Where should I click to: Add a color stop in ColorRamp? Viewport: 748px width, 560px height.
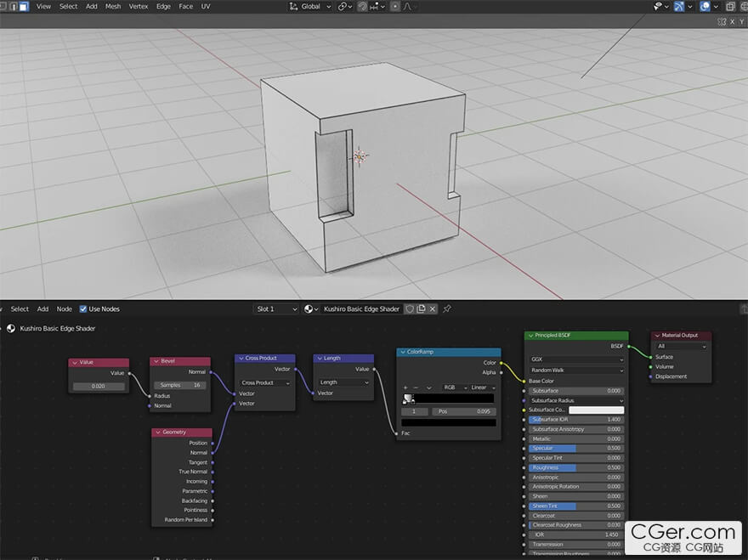click(x=405, y=387)
